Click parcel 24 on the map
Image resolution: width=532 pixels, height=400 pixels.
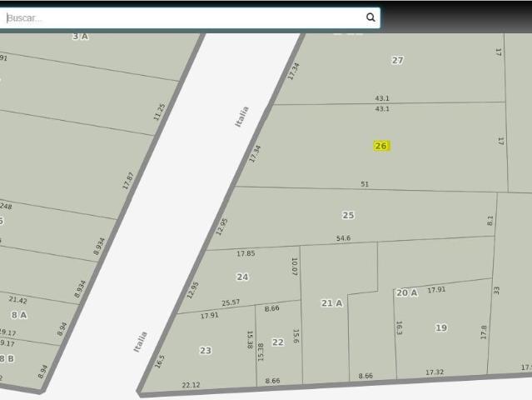242,277
